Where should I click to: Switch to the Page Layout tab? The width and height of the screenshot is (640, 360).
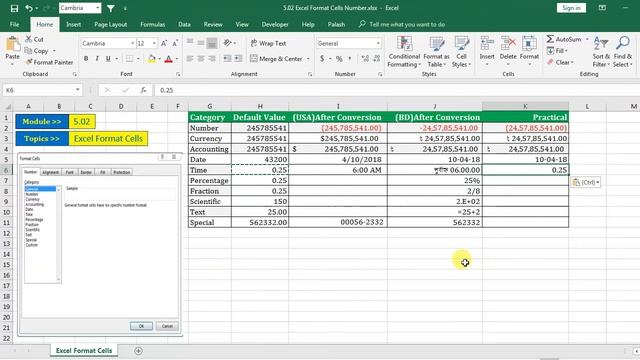click(111, 24)
